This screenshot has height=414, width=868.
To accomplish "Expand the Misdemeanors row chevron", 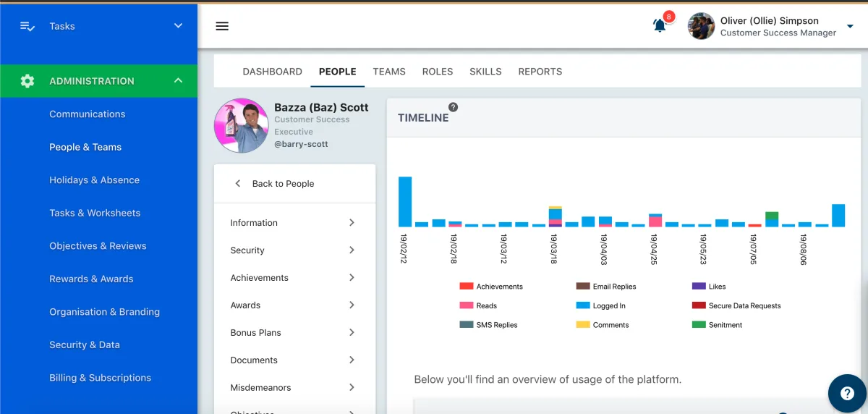I will (352, 388).
